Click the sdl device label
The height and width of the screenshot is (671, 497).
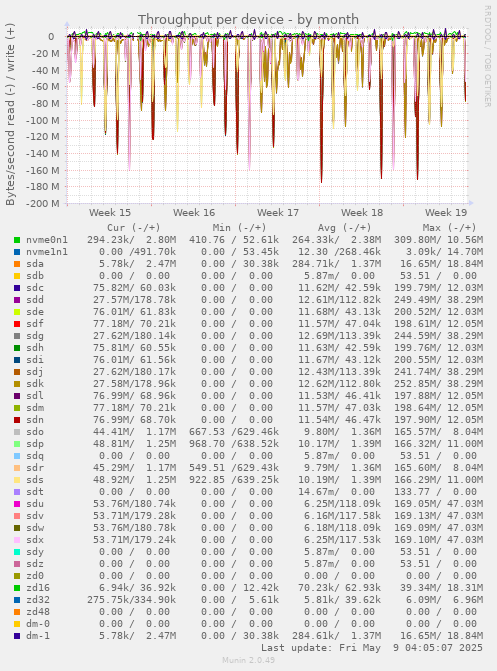(x=35, y=396)
